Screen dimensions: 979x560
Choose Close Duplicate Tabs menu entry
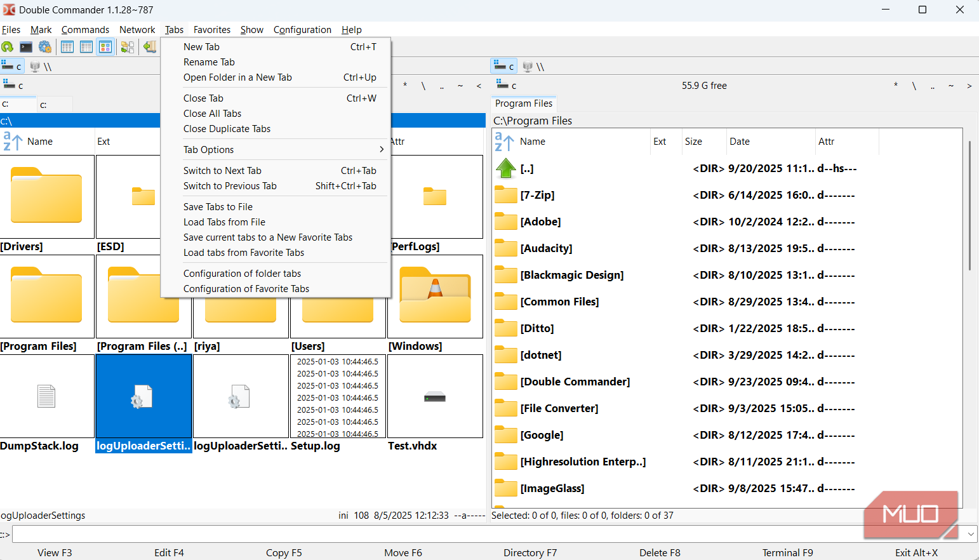[276, 129]
